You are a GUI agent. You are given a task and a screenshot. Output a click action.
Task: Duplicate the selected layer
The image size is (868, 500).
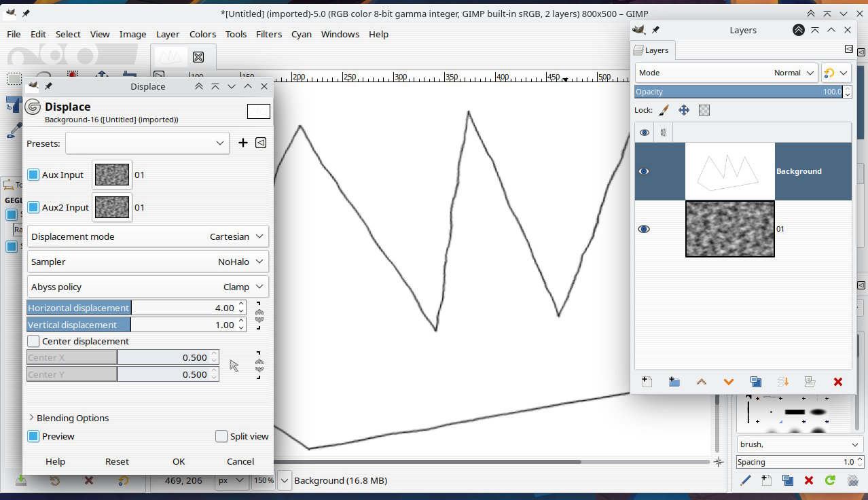(756, 382)
